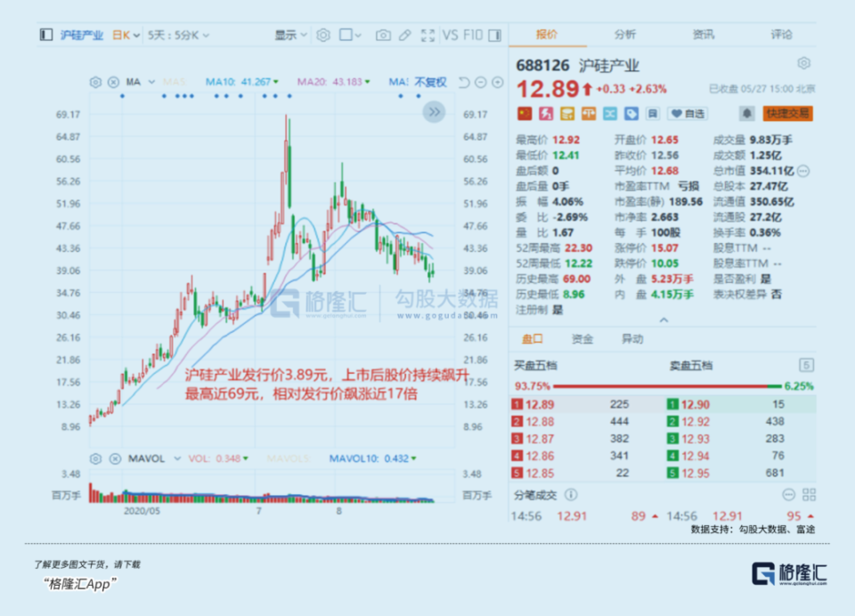
Task: Click the news tag icon beside the stock
Action: click(631, 113)
